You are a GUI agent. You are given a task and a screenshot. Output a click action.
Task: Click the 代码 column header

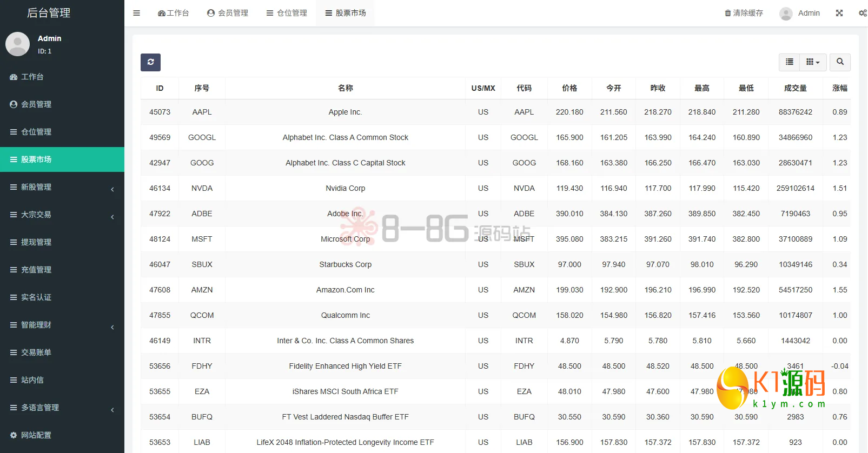point(524,88)
